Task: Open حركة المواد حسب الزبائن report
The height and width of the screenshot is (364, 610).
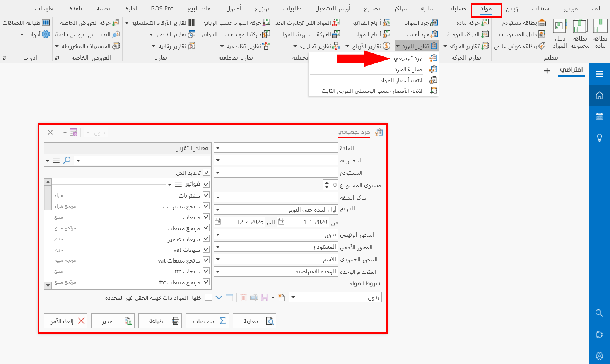Action: [236, 23]
